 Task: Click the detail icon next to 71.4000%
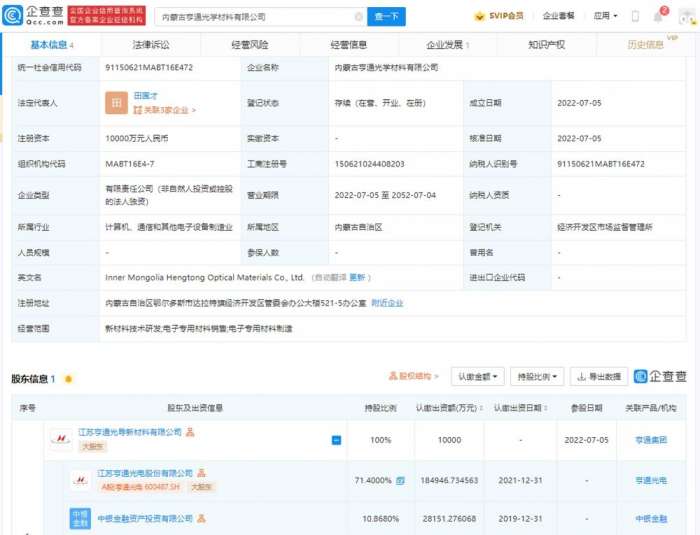click(400, 481)
